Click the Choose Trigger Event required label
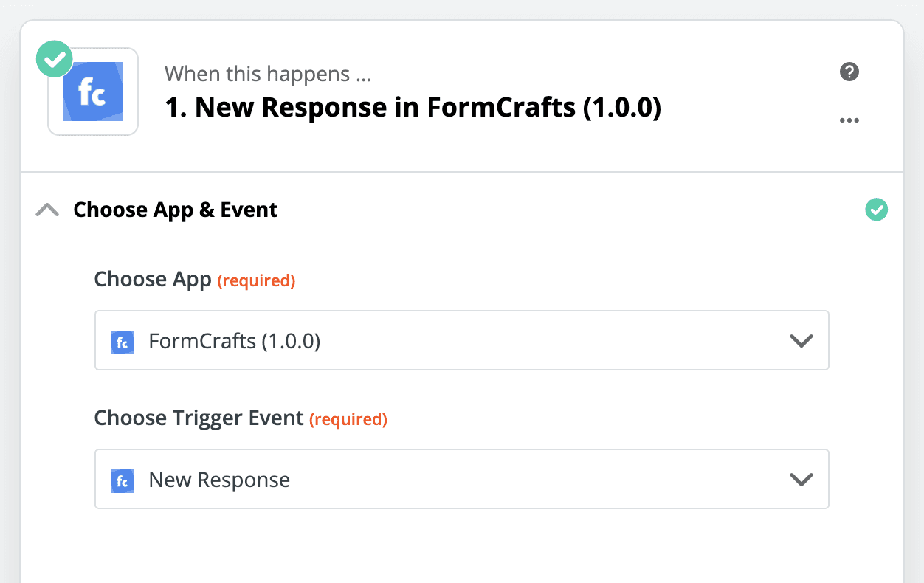The height and width of the screenshot is (583, 924). point(241,418)
